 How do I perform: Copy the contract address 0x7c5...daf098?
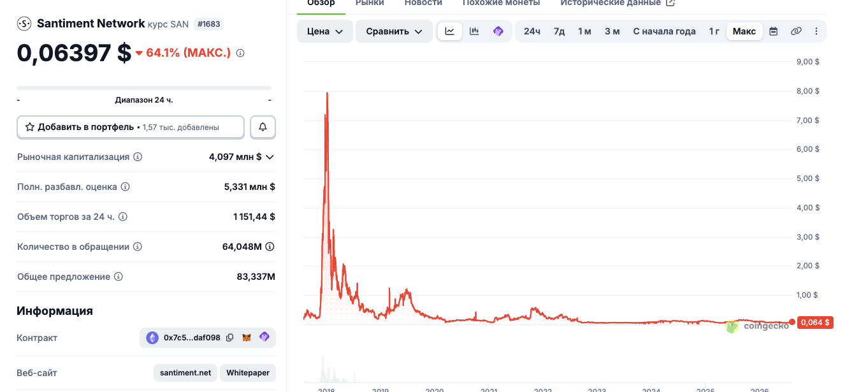tap(230, 338)
